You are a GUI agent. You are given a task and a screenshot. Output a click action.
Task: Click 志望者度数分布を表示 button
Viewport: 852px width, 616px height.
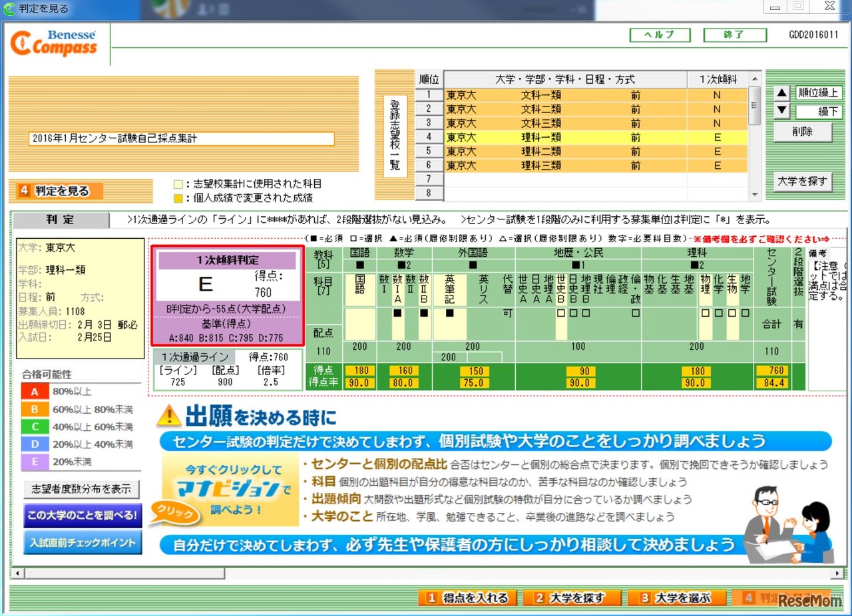pyautogui.click(x=82, y=489)
